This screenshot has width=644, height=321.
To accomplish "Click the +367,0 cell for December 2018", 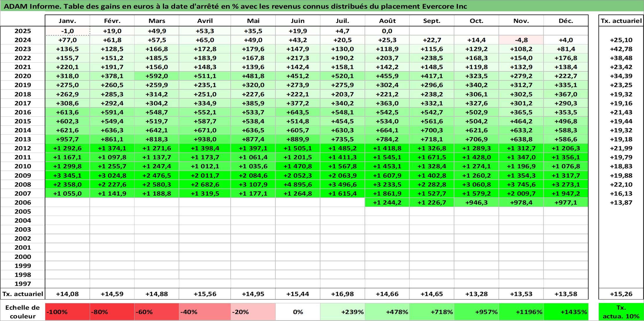I will click(566, 94).
